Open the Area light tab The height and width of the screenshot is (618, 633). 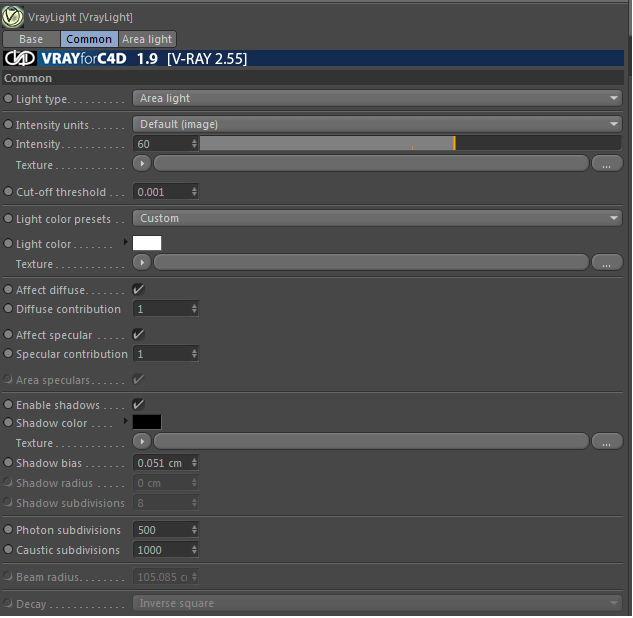coord(147,39)
